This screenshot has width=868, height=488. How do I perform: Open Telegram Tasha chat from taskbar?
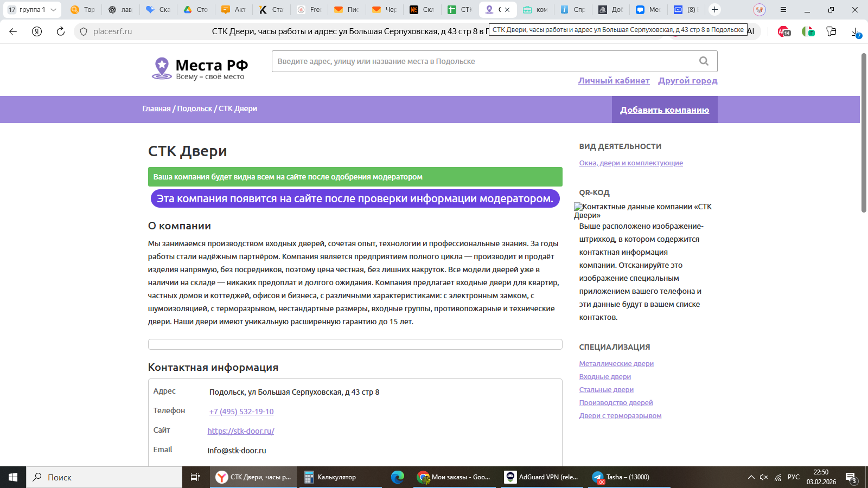pyautogui.click(x=629, y=477)
